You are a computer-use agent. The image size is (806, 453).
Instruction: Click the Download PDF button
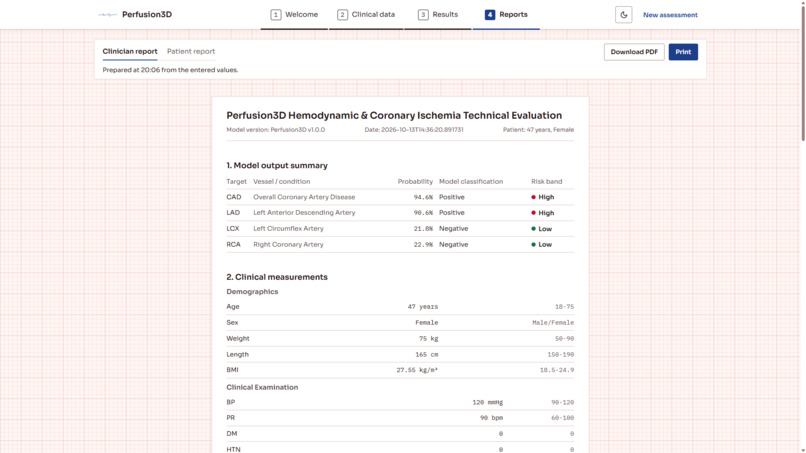(634, 52)
